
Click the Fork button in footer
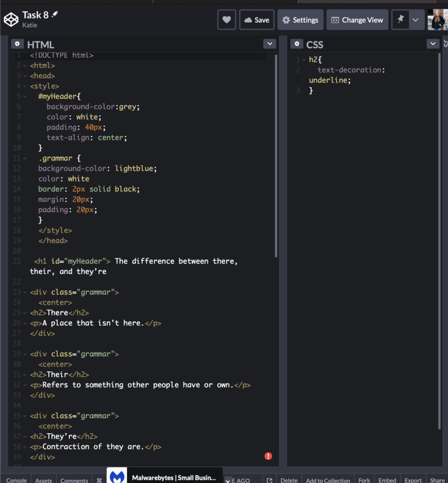tap(364, 480)
